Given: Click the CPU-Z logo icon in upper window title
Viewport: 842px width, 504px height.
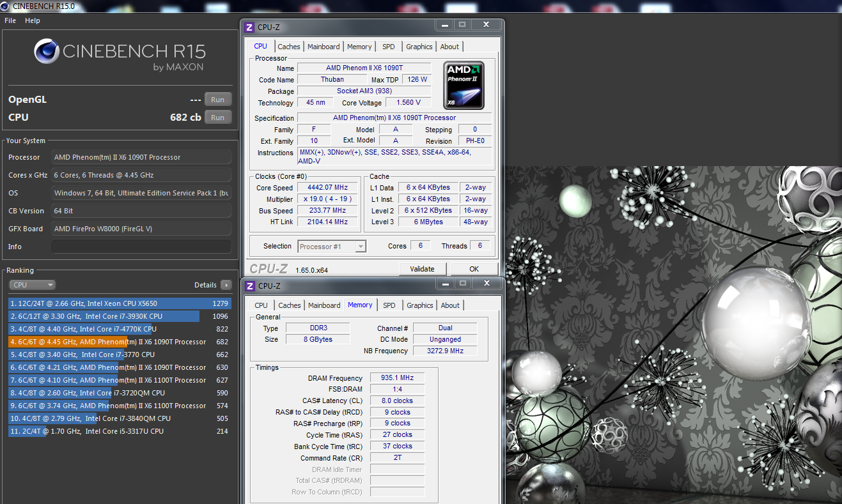Looking at the screenshot, I should [x=249, y=27].
